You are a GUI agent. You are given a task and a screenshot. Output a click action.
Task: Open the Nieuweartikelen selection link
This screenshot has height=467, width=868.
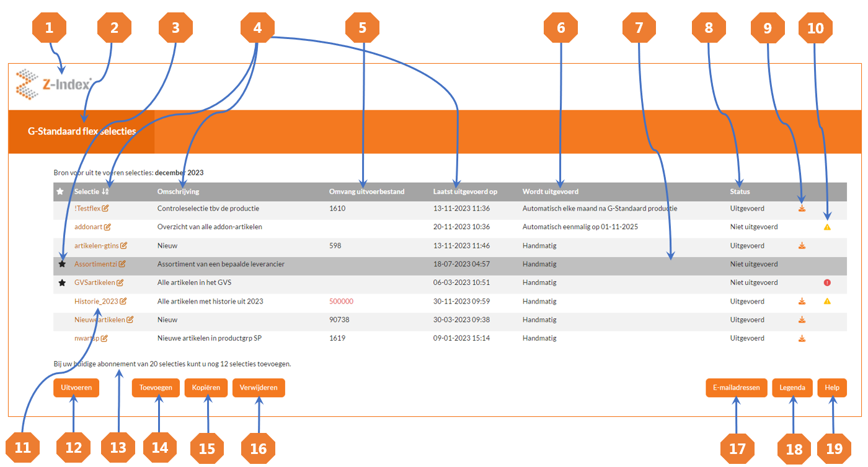click(x=100, y=320)
